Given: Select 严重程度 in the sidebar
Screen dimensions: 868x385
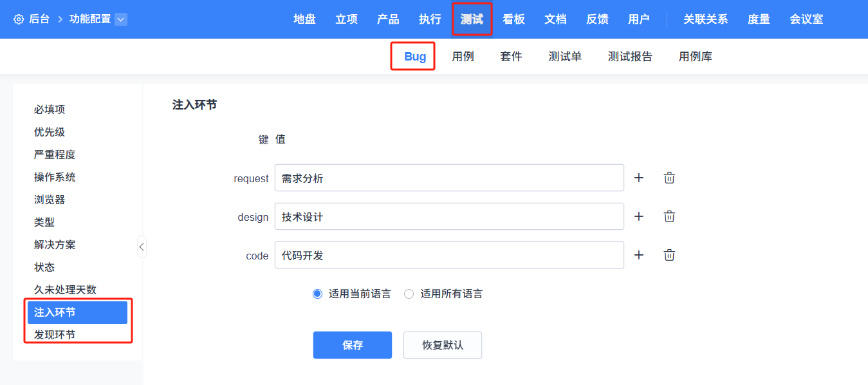Looking at the screenshot, I should 55,155.
